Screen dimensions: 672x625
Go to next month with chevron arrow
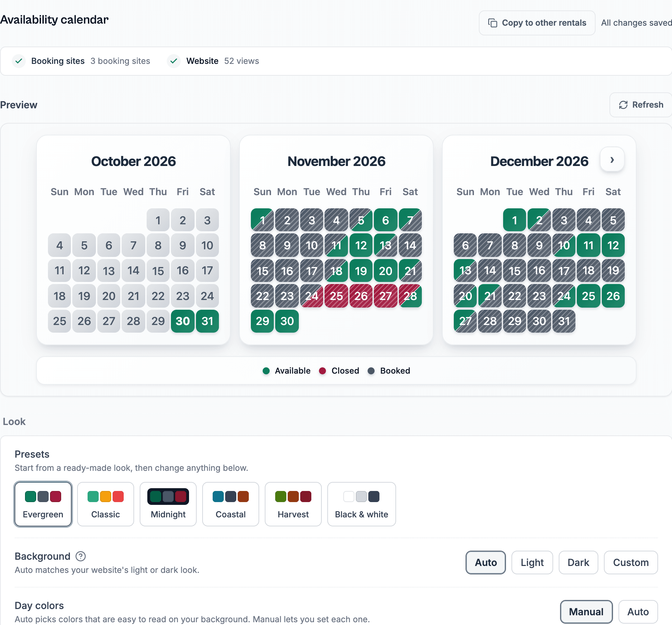point(612,159)
